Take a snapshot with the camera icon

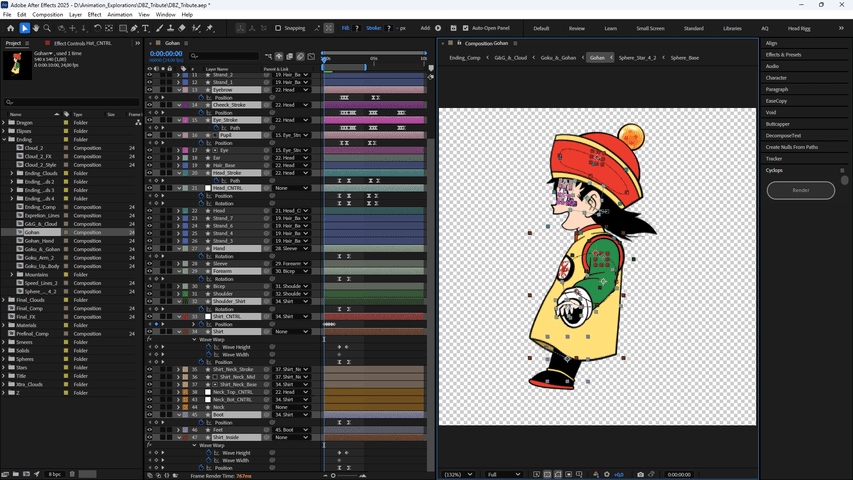pyautogui.click(x=640, y=475)
